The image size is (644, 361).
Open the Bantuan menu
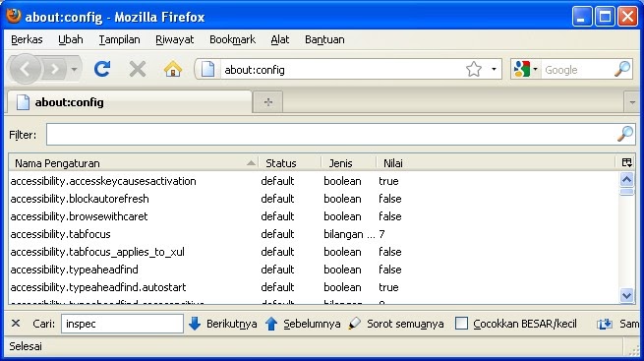tap(324, 39)
